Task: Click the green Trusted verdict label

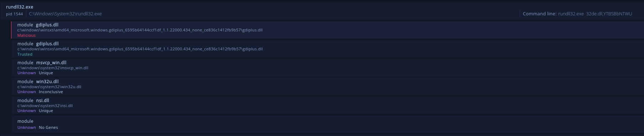Action: coord(25,54)
